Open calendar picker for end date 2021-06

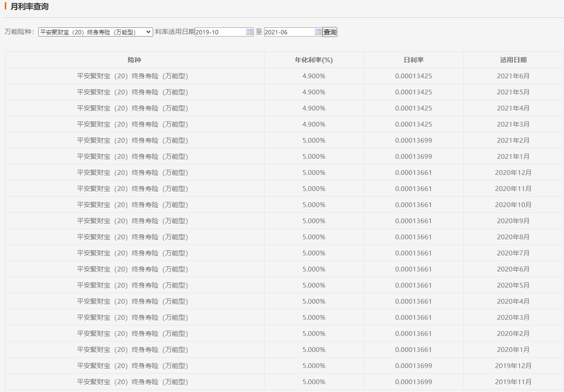[318, 32]
